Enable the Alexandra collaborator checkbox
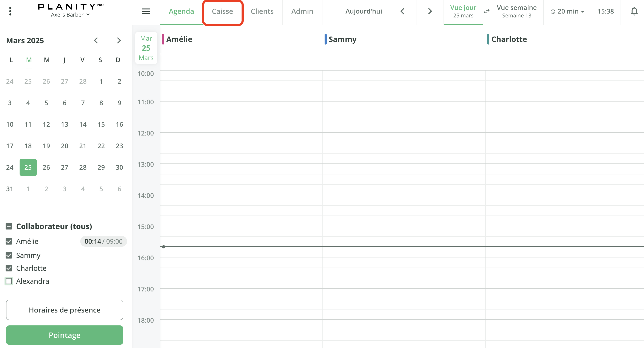Screen dimensions: 644x348 coord(9,281)
